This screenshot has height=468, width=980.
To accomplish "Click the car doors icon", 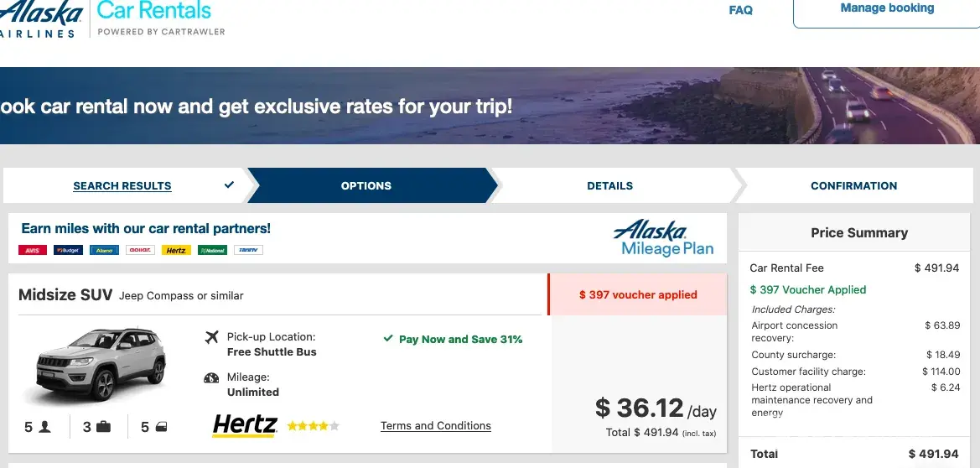I will click(161, 427).
